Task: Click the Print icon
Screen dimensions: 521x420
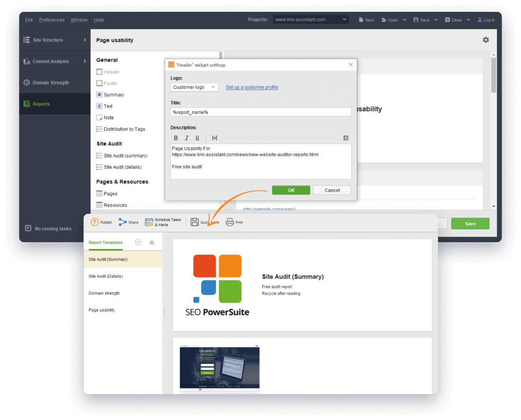Action: 230,222
